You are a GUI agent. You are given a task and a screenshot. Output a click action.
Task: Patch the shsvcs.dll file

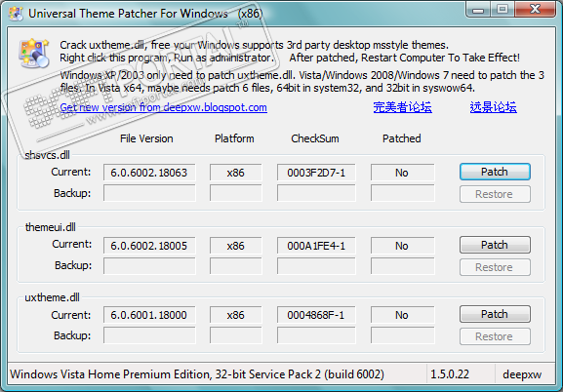495,172
